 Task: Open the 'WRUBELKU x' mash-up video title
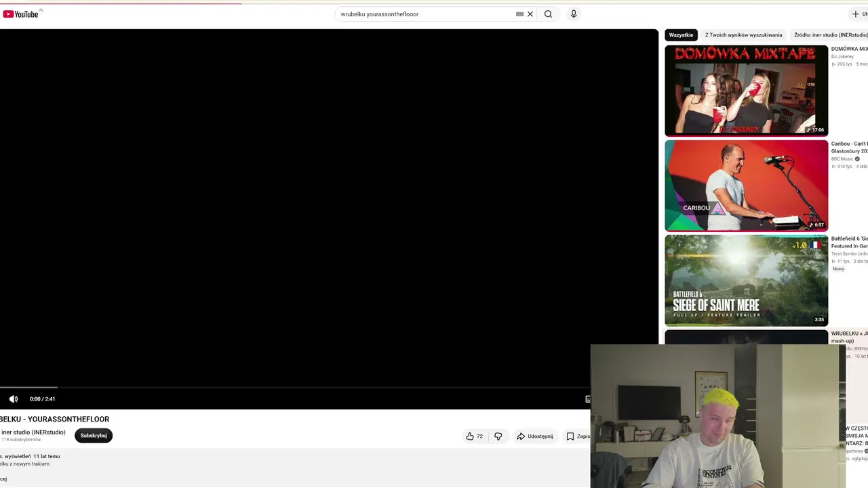point(850,337)
